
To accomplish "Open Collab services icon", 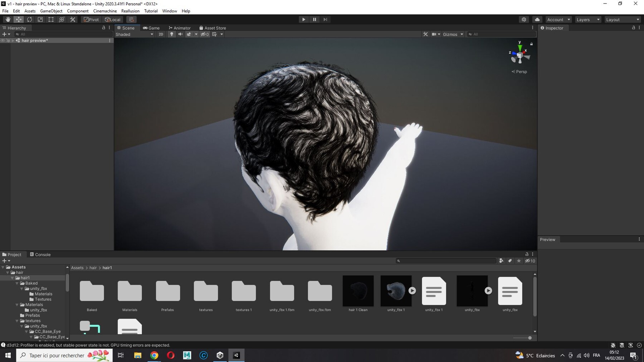I will click(x=524, y=20).
